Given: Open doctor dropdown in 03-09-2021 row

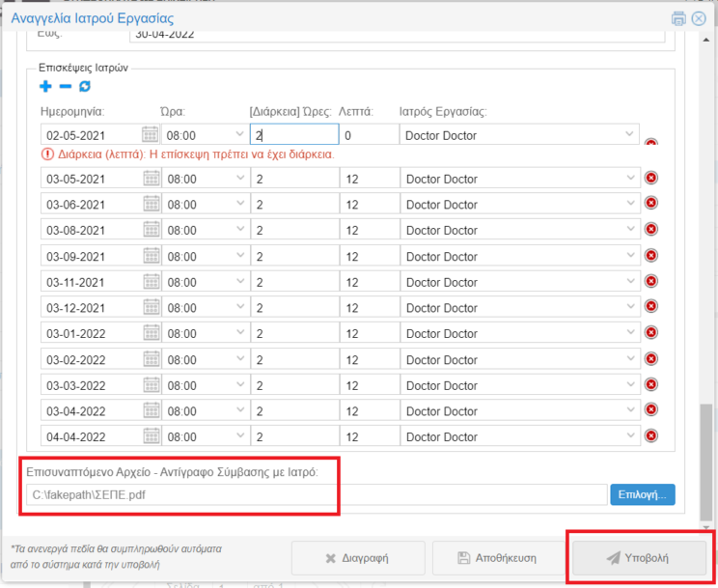Looking at the screenshot, I should click(x=630, y=255).
